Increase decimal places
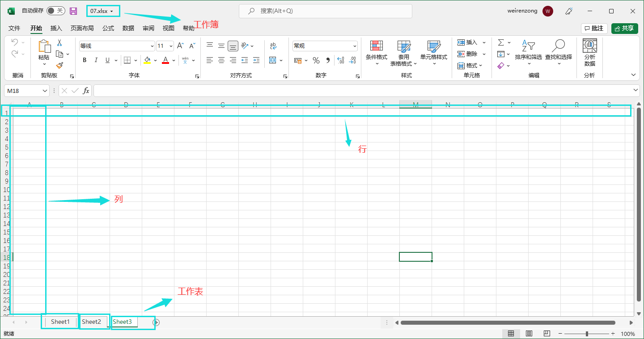The width and height of the screenshot is (644, 339). 340,60
